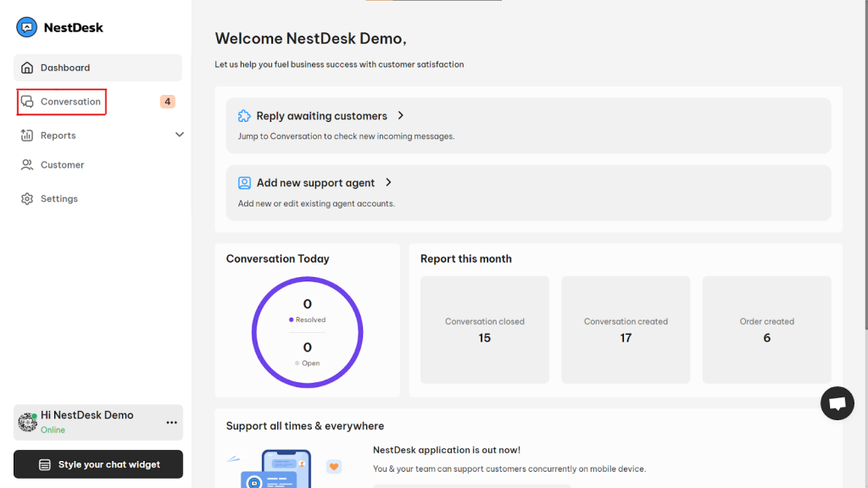Click the NestDesk logo icon
Viewport: 868px width, 488px height.
(x=26, y=27)
